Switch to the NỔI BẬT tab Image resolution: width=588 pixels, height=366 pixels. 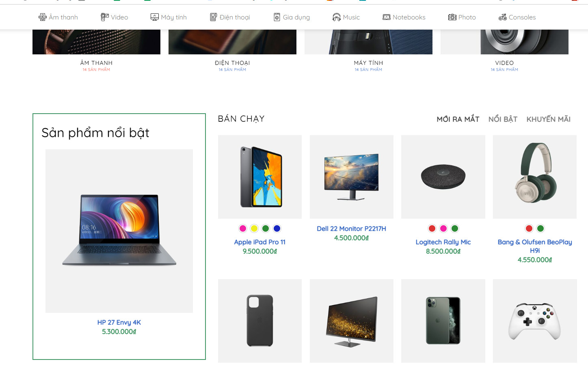coord(503,119)
